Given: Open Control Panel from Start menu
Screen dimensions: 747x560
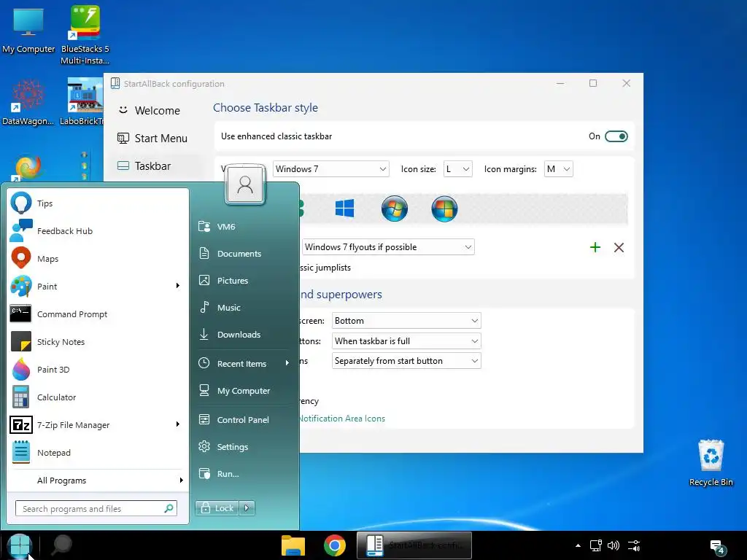Looking at the screenshot, I should point(244,419).
